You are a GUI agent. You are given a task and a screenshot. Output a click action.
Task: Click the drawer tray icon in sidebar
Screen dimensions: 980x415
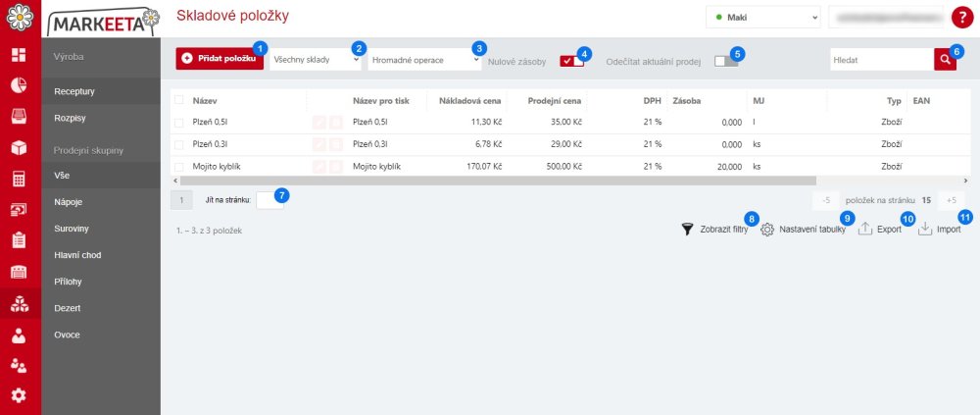[x=20, y=117]
